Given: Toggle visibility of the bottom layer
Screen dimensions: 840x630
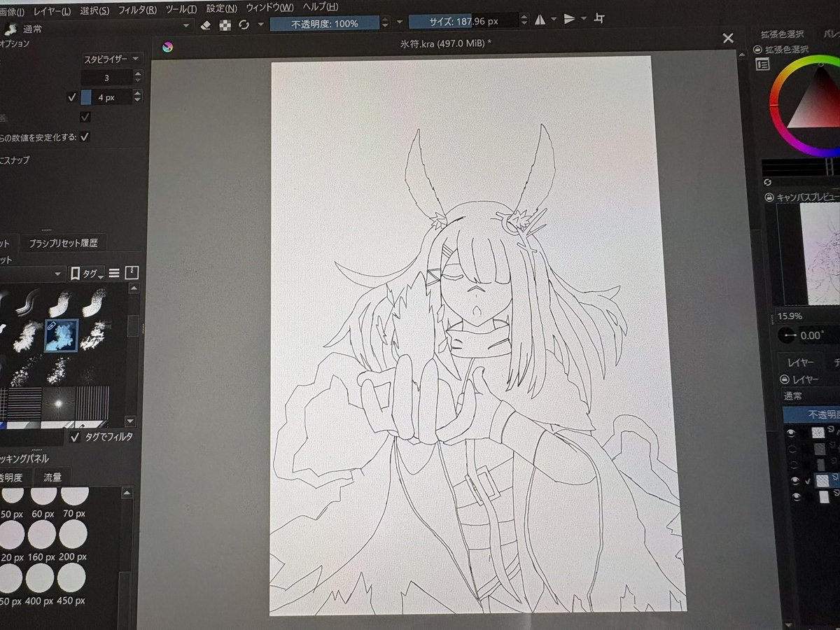Looking at the screenshot, I should pos(797,496).
